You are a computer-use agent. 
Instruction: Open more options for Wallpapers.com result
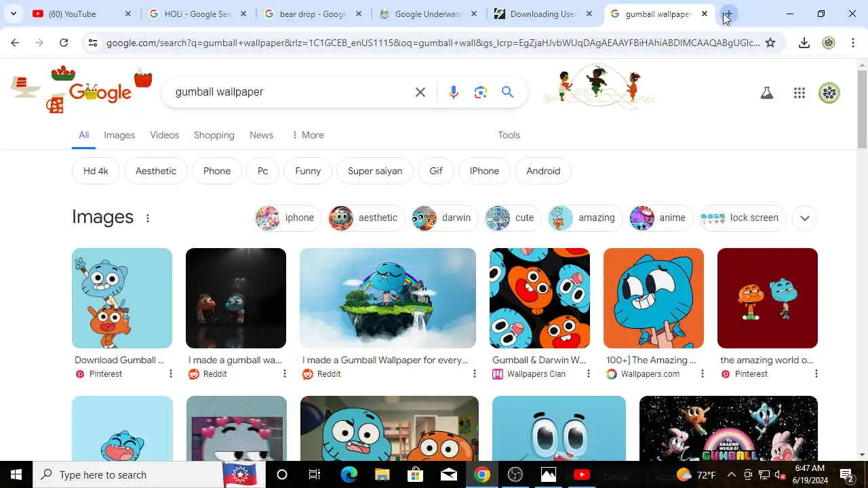[702, 373]
